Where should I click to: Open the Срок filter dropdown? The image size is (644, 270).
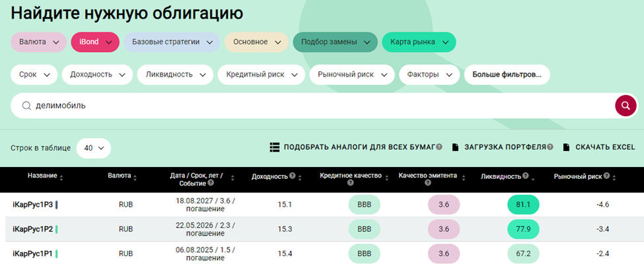(x=34, y=75)
